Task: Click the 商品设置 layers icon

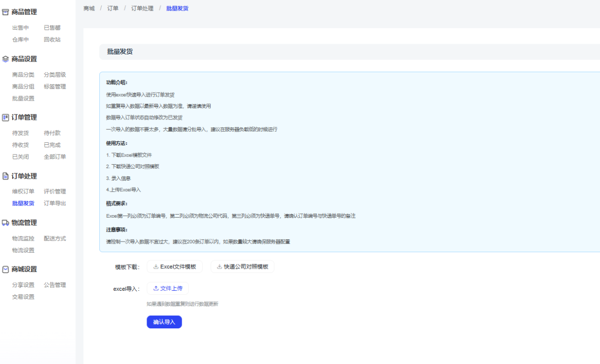Action: 6,59
